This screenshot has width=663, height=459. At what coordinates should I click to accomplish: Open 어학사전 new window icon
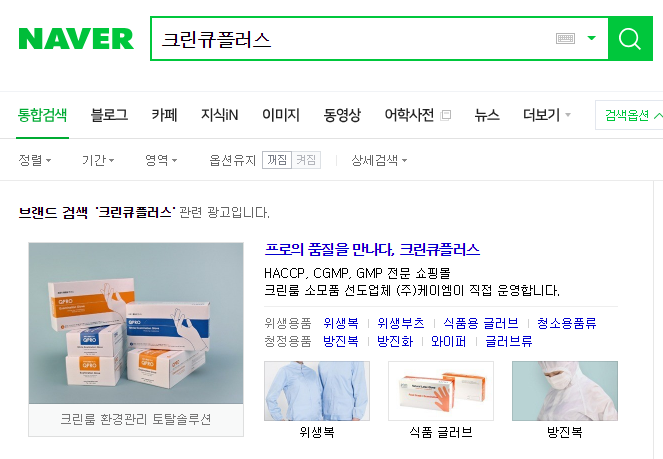pos(446,115)
